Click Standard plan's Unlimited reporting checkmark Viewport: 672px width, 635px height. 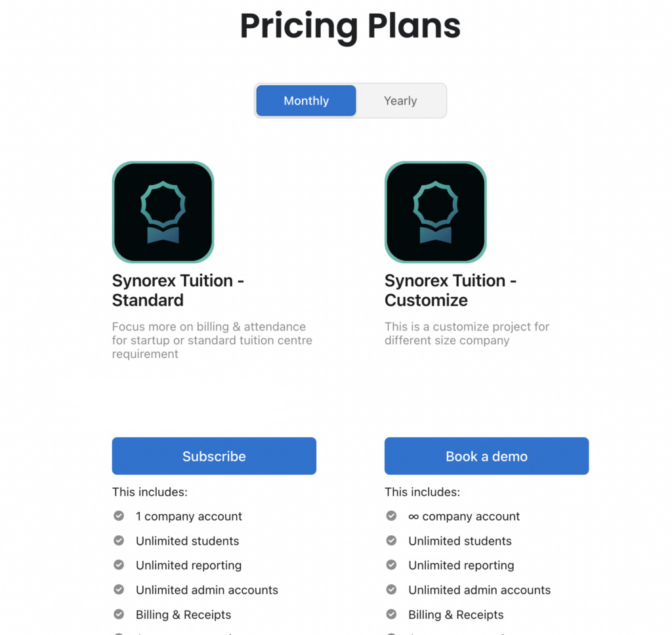[119, 565]
